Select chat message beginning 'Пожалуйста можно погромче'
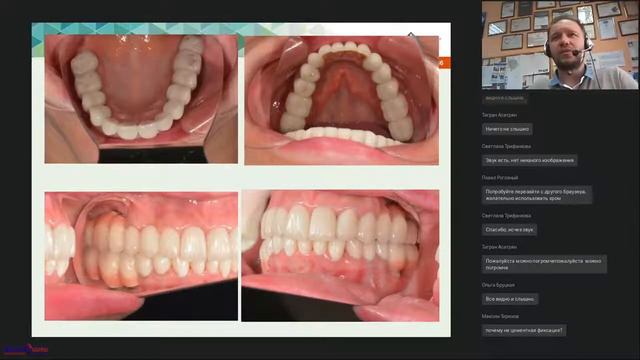640x360 pixels. pos(544,264)
